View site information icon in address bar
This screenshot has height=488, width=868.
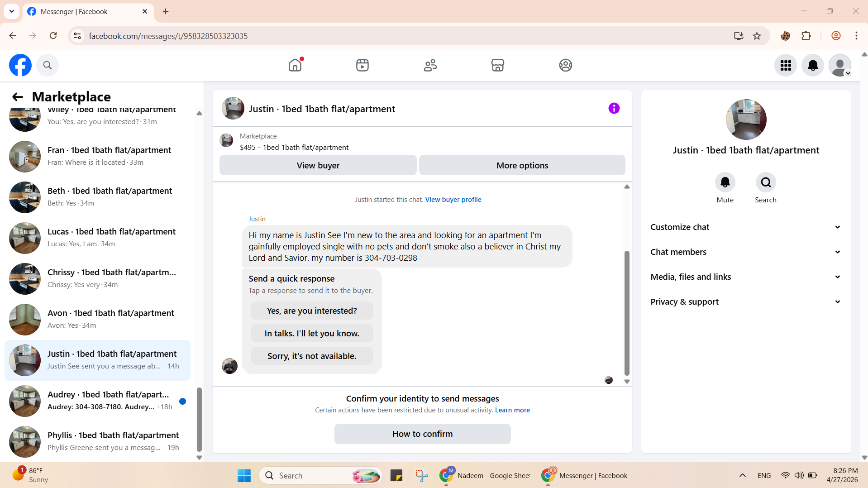point(77,36)
